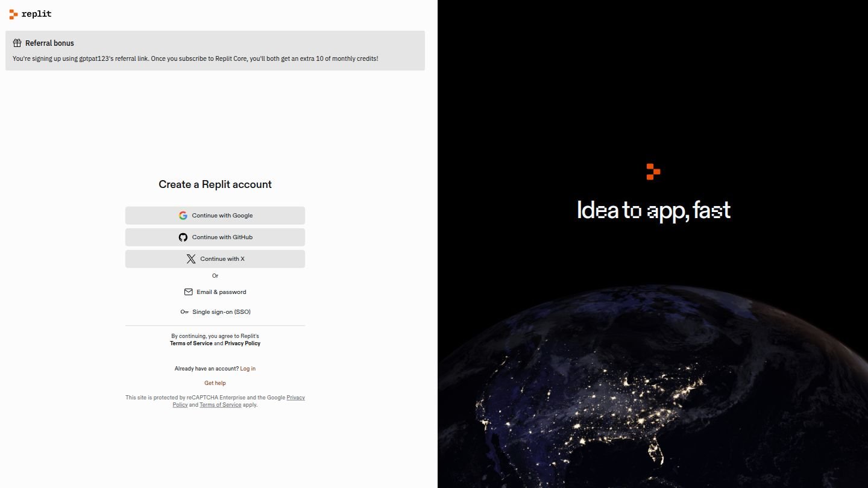Click the X logo icon
This screenshot has width=868, height=488.
(191, 259)
